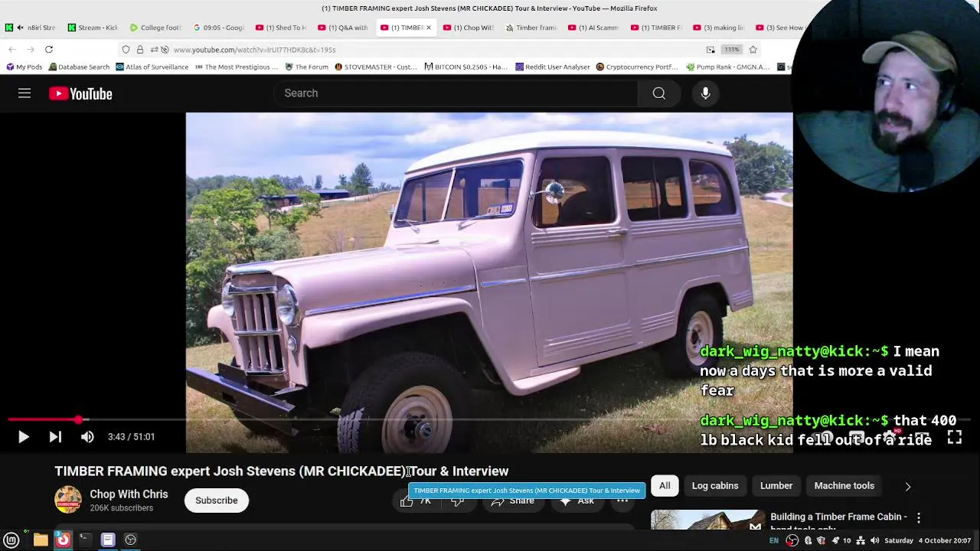Subscribe to Chop With Chris
Screen dimensions: 980x551
coord(216,500)
